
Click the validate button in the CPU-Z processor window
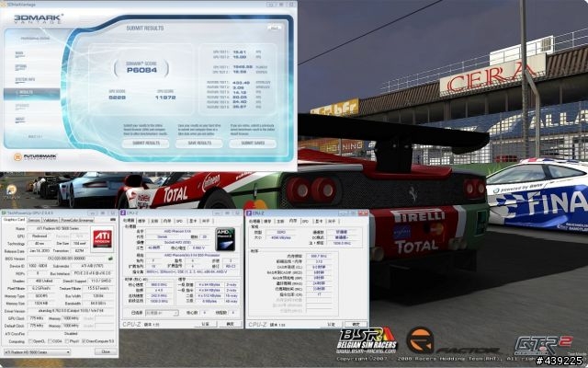click(x=206, y=324)
